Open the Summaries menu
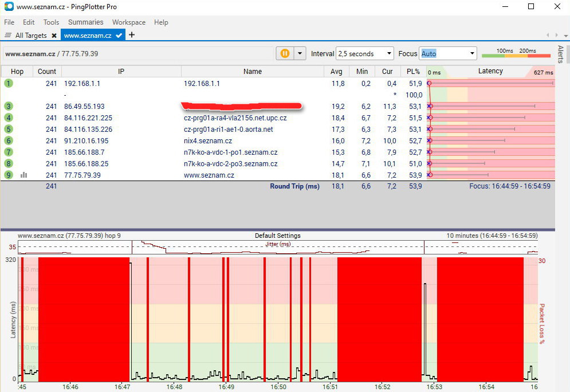 coord(85,22)
